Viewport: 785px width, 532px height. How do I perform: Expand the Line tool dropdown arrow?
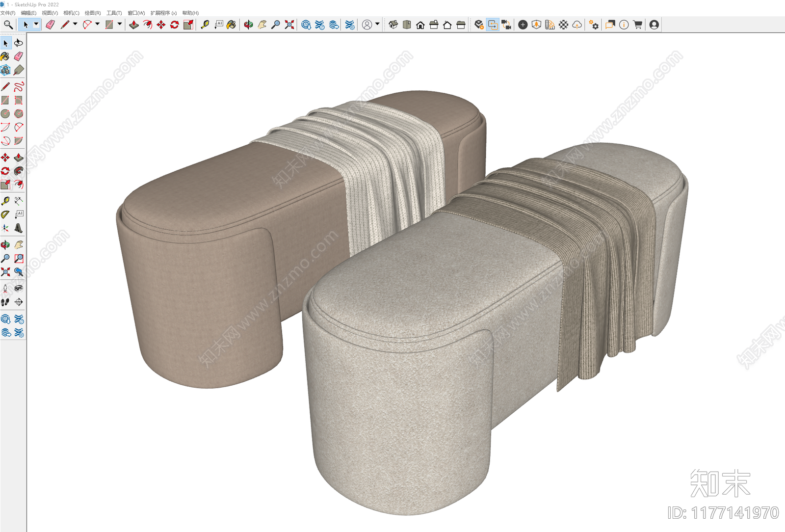pos(75,24)
